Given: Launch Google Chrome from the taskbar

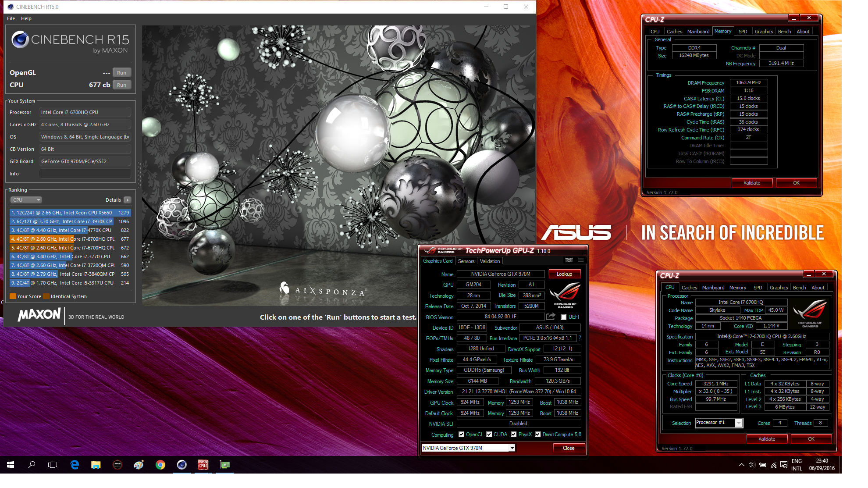Looking at the screenshot, I should coord(160,465).
